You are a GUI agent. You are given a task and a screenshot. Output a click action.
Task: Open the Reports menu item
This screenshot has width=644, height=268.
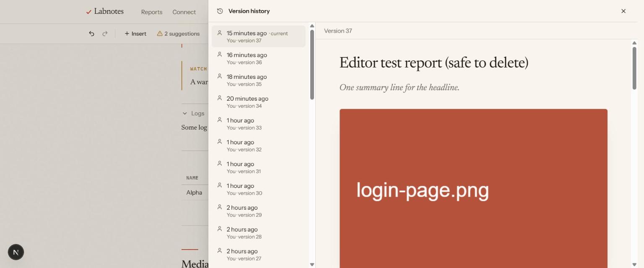[152, 12]
